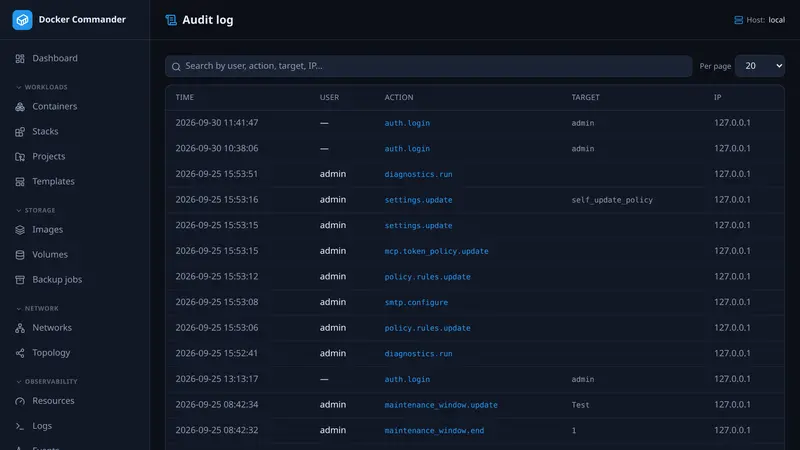Click settings.update at 15:53:16
Screen dimensions: 800x450
[x=418, y=199]
